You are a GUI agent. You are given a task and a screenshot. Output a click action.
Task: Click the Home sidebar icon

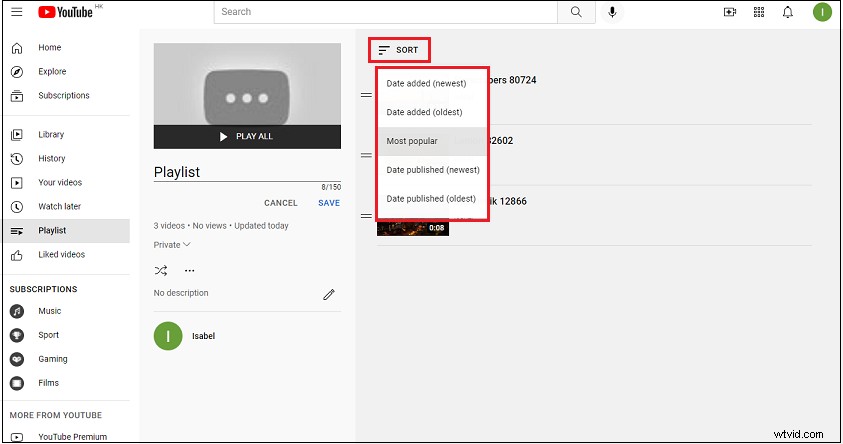click(x=17, y=48)
